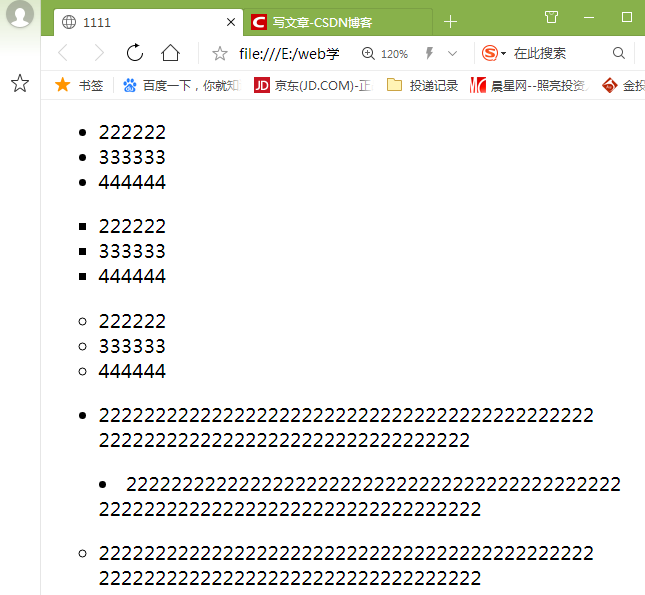
Task: Click 333333 in the square bullet list
Action: pos(132,251)
